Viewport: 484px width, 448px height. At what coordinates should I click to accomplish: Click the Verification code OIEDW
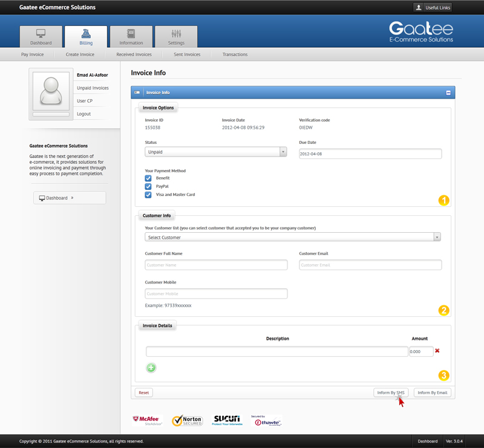pos(306,128)
